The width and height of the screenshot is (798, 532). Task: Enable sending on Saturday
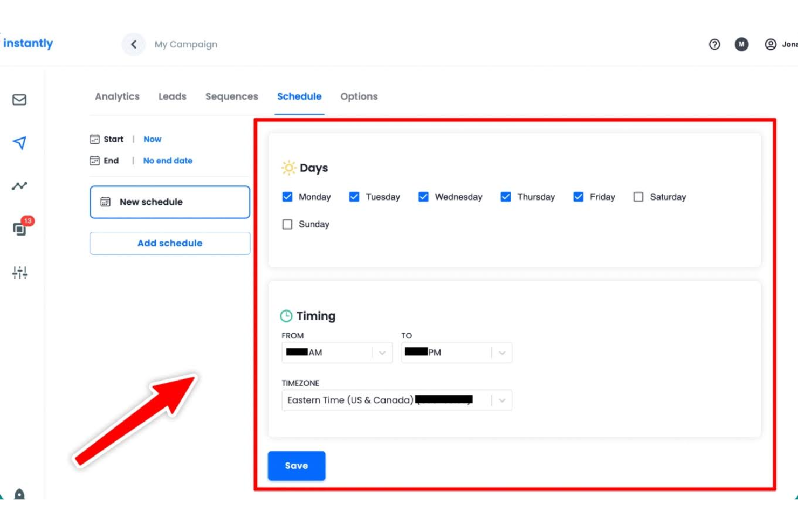[x=638, y=197]
